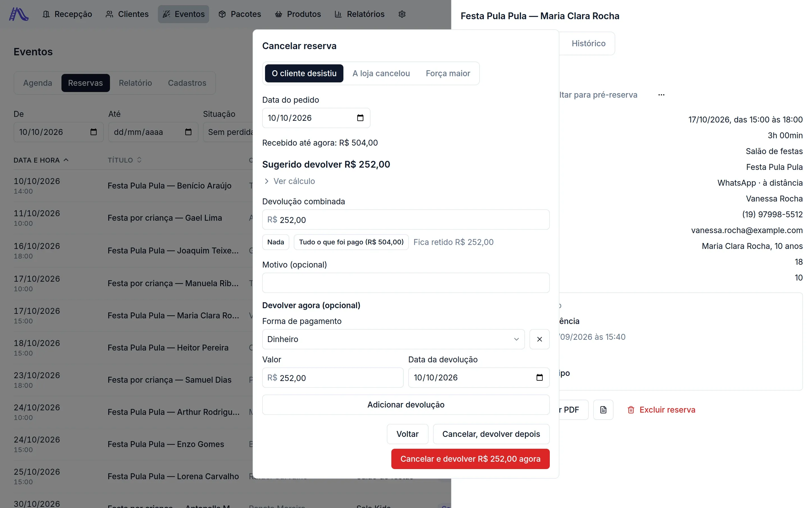Image resolution: width=812 pixels, height=508 pixels.
Task: Open Produtos navigation item
Action: coord(298,14)
